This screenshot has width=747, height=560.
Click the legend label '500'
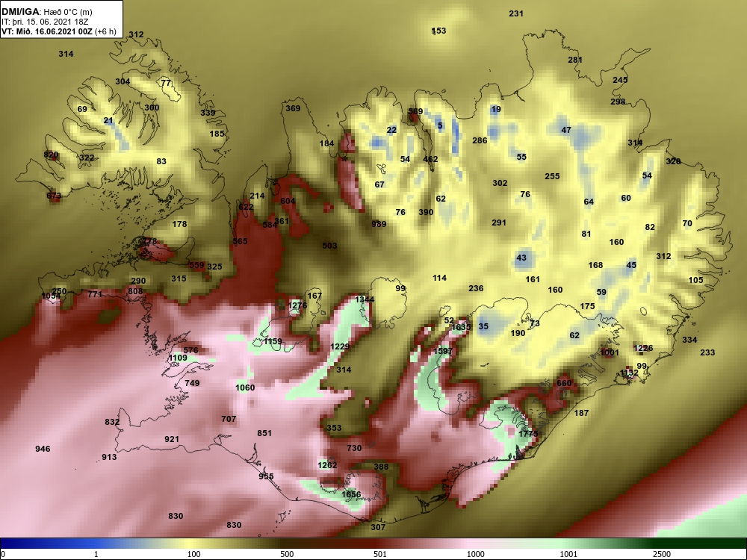(287, 554)
